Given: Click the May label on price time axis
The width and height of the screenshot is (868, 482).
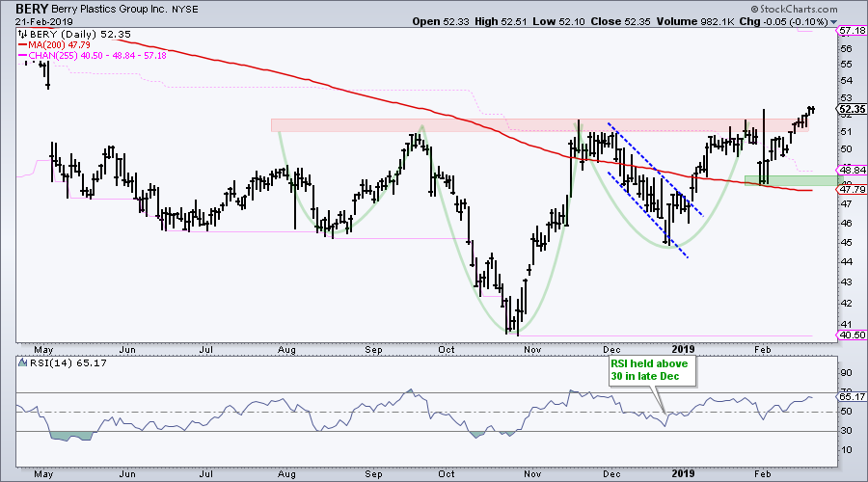Looking at the screenshot, I should [43, 349].
